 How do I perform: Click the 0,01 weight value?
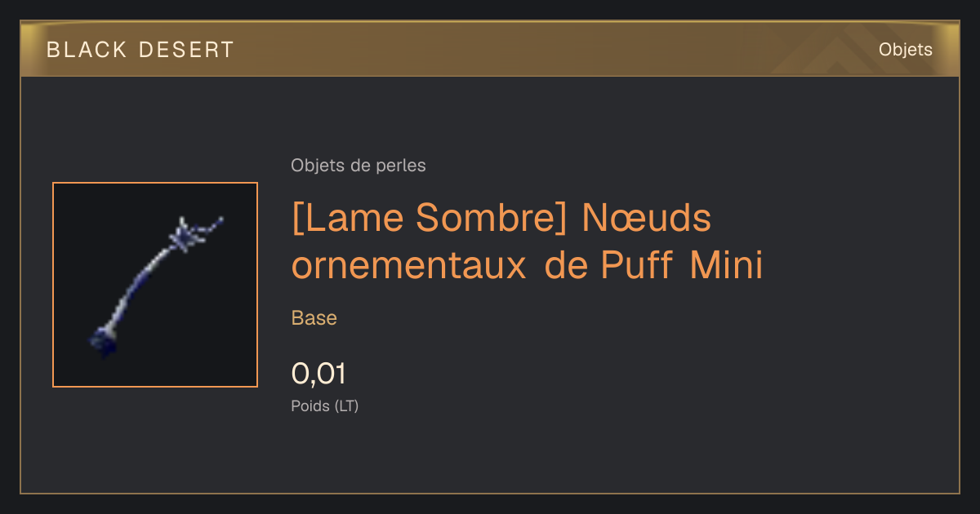(x=319, y=374)
